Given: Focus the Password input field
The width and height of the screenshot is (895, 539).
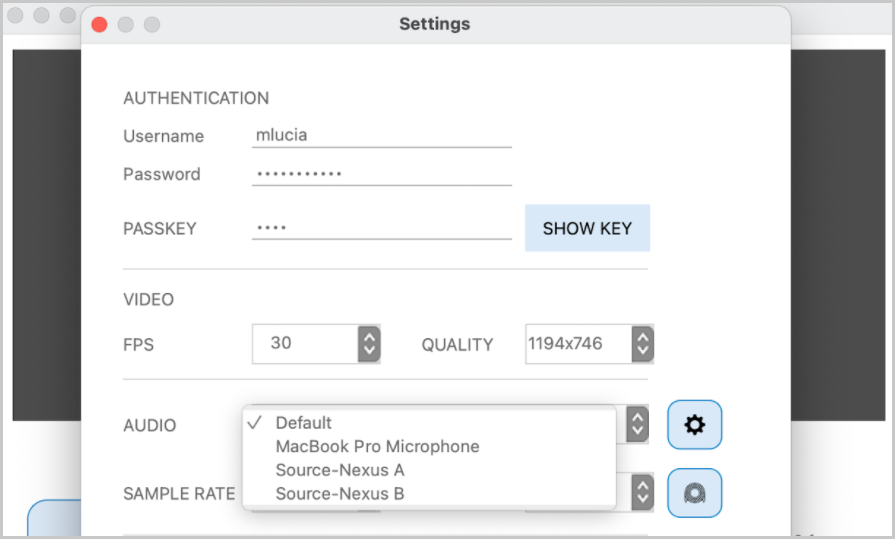Looking at the screenshot, I should tap(381, 174).
